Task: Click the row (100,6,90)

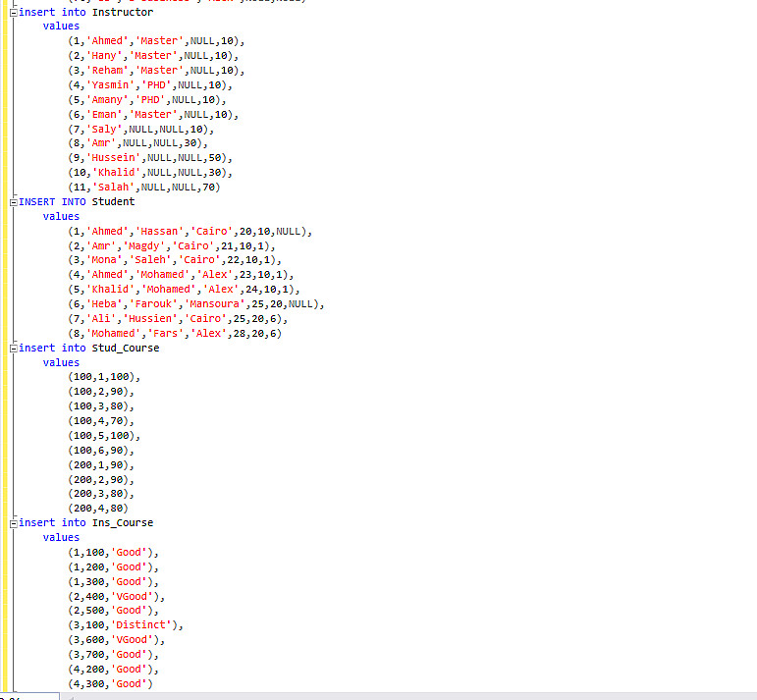Action: (101, 451)
